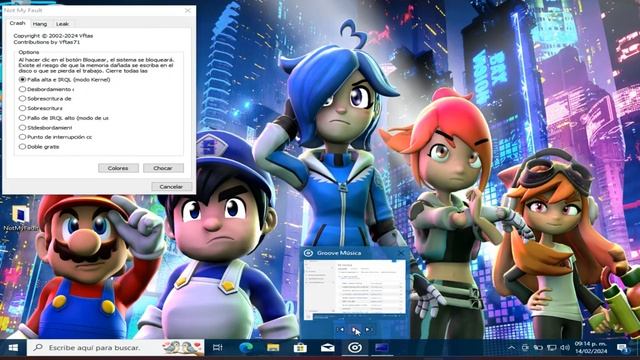Switch to the Leak tab
This screenshot has height=360, width=640.
pyautogui.click(x=62, y=24)
